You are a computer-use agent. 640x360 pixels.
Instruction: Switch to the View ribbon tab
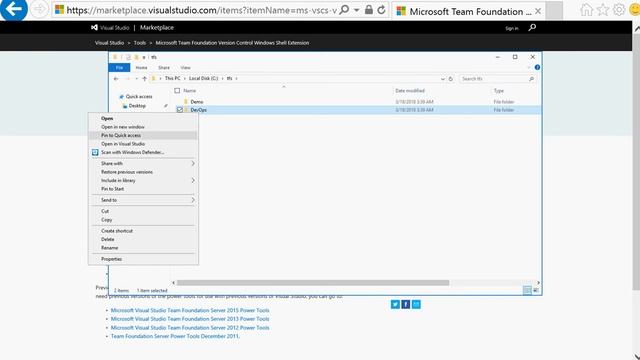(x=185, y=67)
